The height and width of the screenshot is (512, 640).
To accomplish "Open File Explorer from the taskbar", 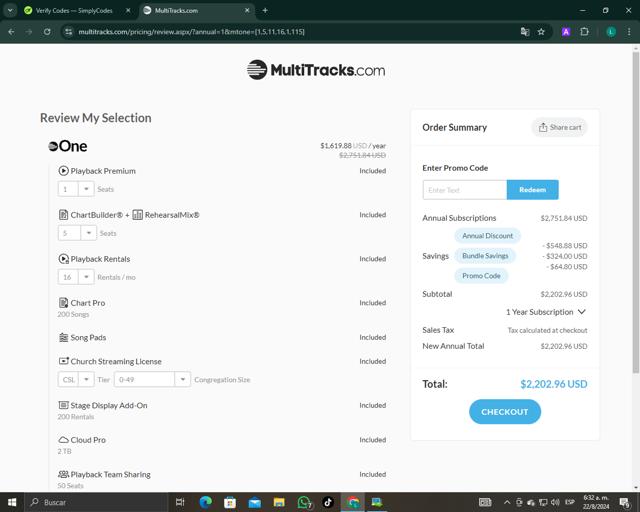I will tap(279, 502).
